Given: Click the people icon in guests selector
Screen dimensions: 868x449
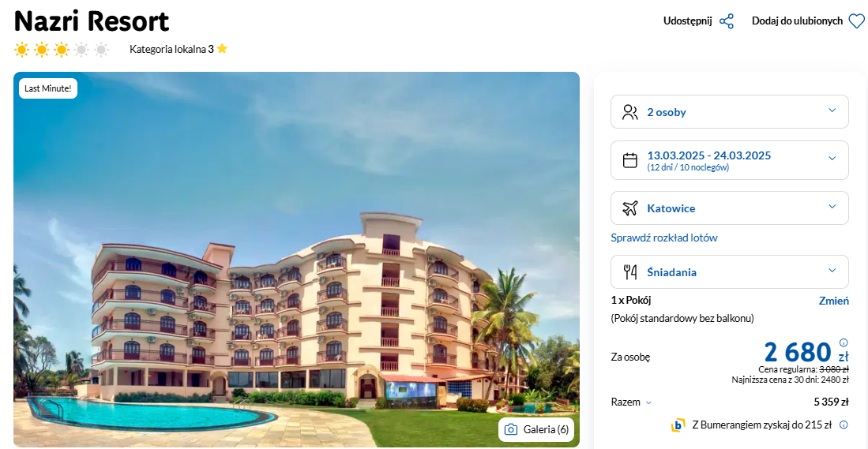Looking at the screenshot, I should 630,112.
